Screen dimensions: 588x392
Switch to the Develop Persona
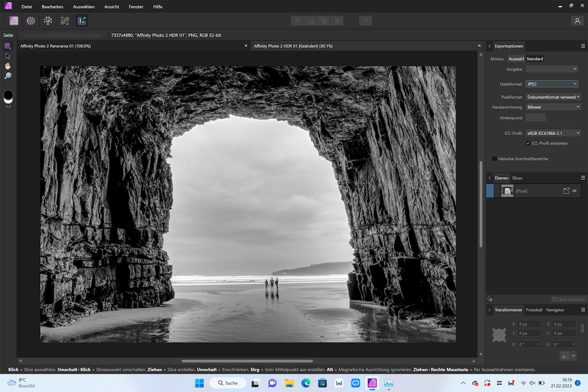click(x=48, y=20)
